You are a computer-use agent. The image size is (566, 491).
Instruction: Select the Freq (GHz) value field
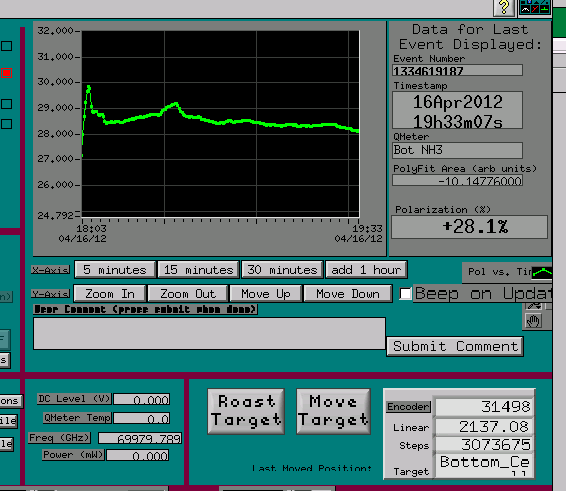140,438
